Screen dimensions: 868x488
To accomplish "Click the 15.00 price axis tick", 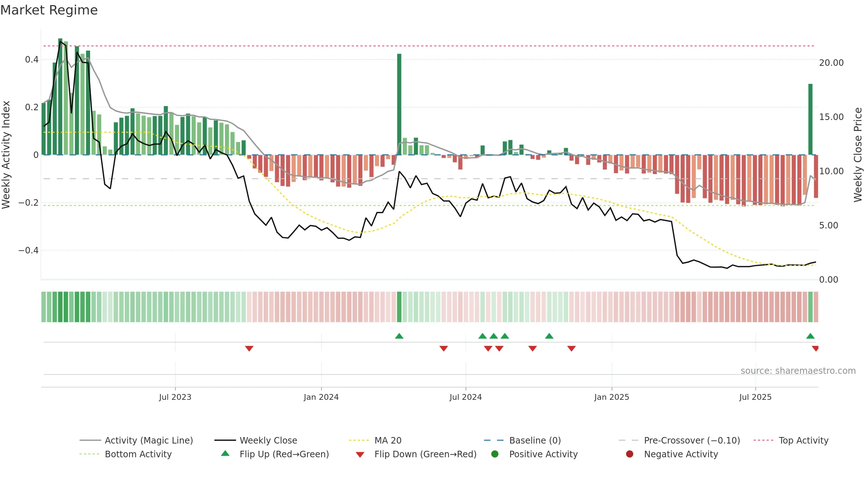I will click(x=831, y=117).
